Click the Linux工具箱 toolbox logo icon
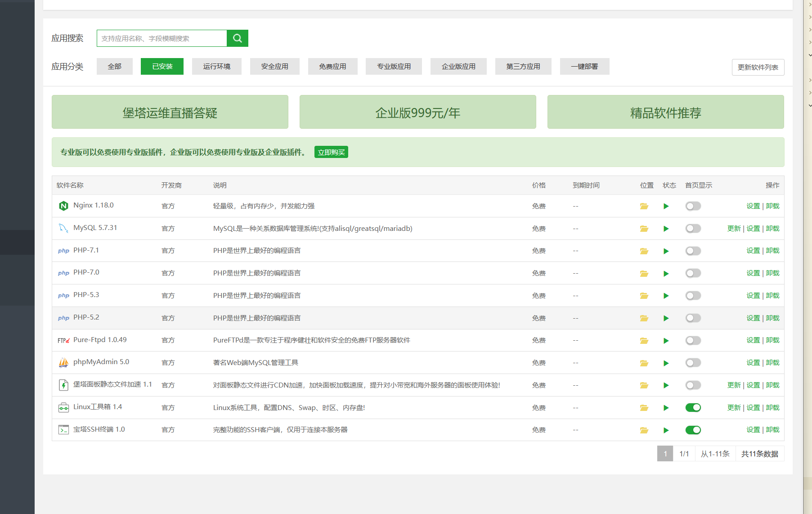 tap(63, 407)
